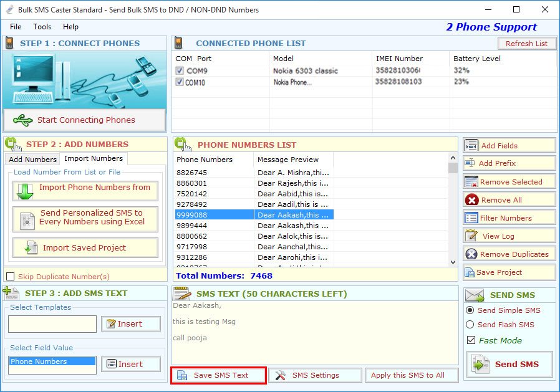Open the Help menu
Image resolution: width=560 pixels, height=392 pixels.
coord(70,27)
